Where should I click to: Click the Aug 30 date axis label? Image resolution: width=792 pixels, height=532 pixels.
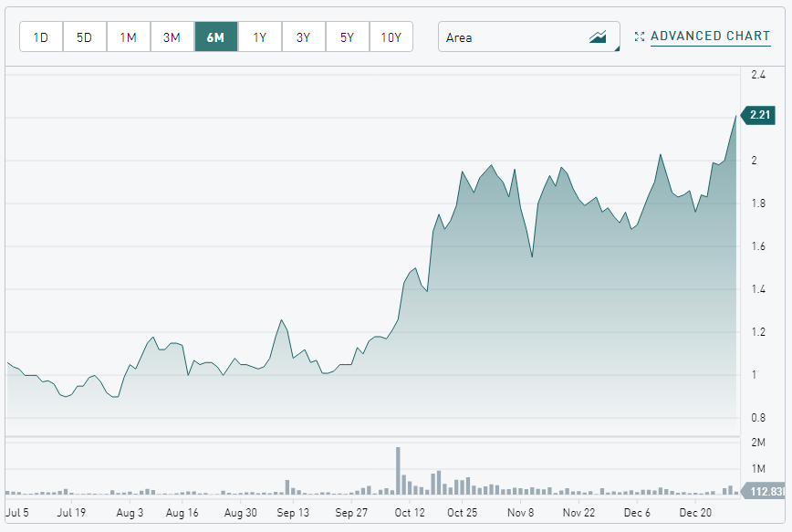click(x=241, y=512)
